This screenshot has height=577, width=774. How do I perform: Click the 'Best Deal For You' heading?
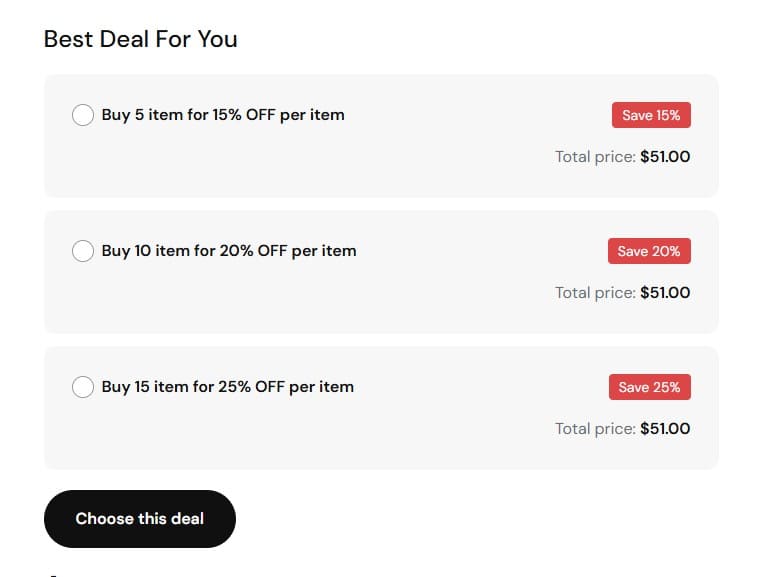click(x=141, y=40)
